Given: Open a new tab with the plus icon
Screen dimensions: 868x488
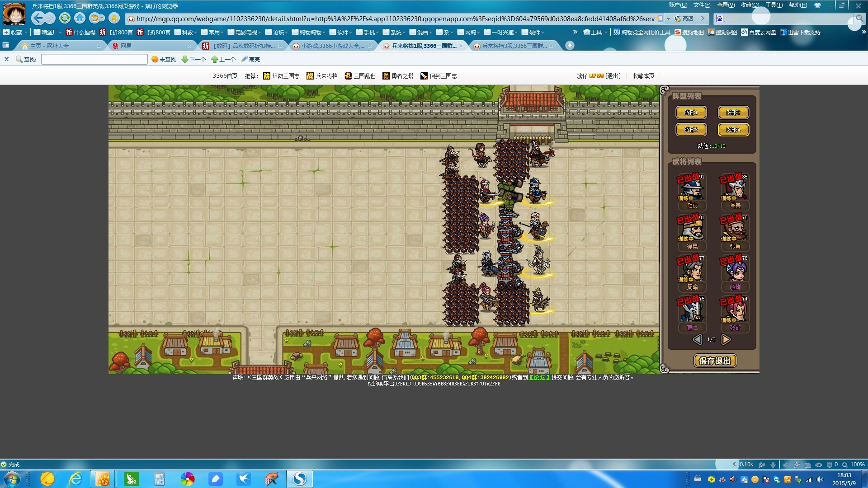Looking at the screenshot, I should click(x=570, y=46).
